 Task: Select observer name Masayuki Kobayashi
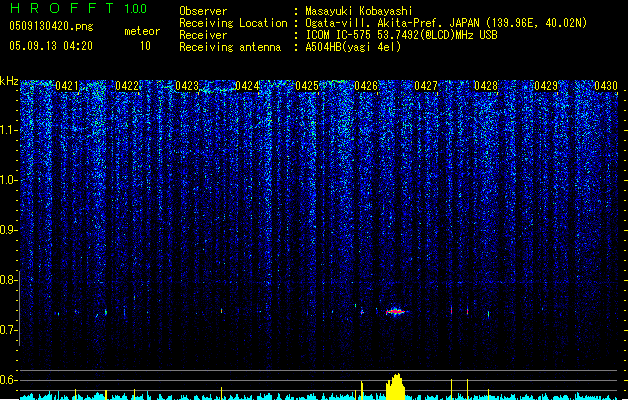point(359,11)
